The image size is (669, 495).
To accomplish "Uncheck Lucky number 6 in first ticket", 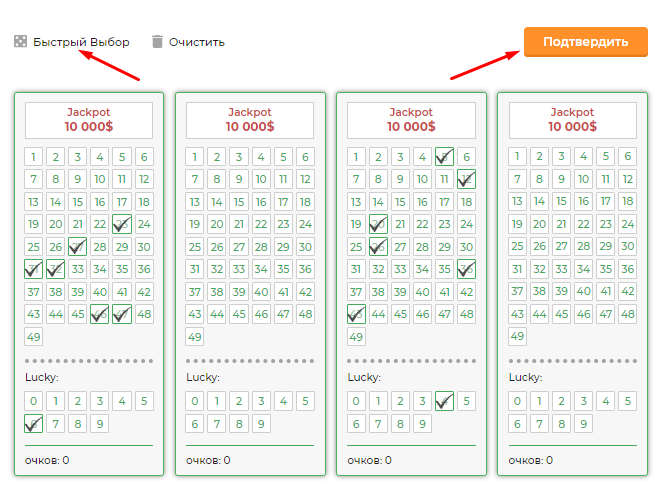I will 33,424.
